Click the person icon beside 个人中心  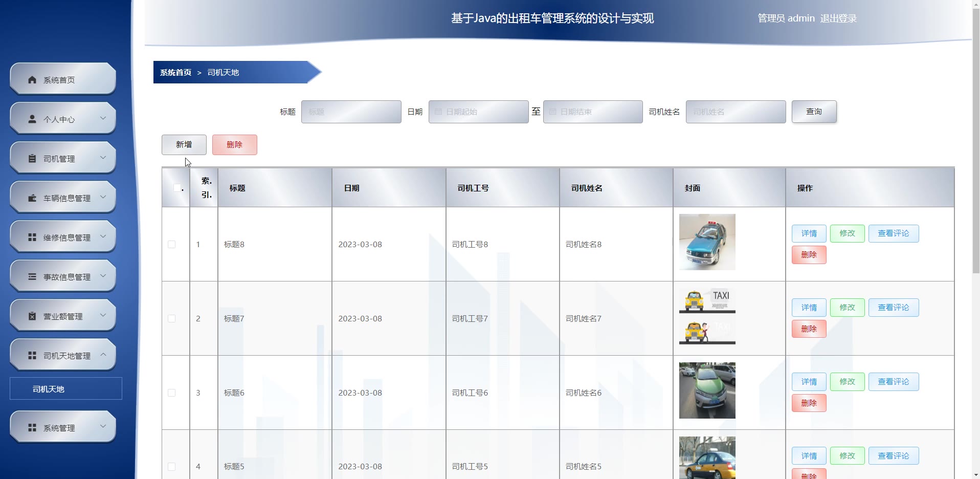coord(32,119)
